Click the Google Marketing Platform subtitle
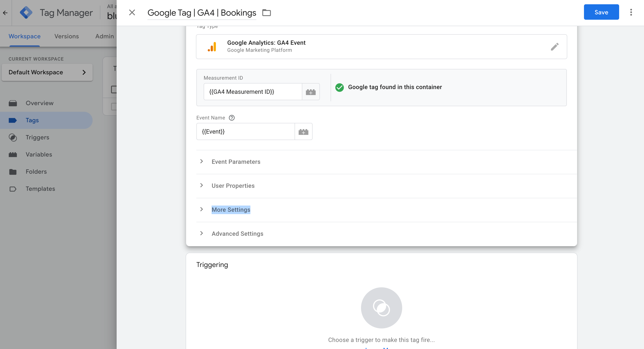This screenshot has height=349, width=644. (x=259, y=50)
